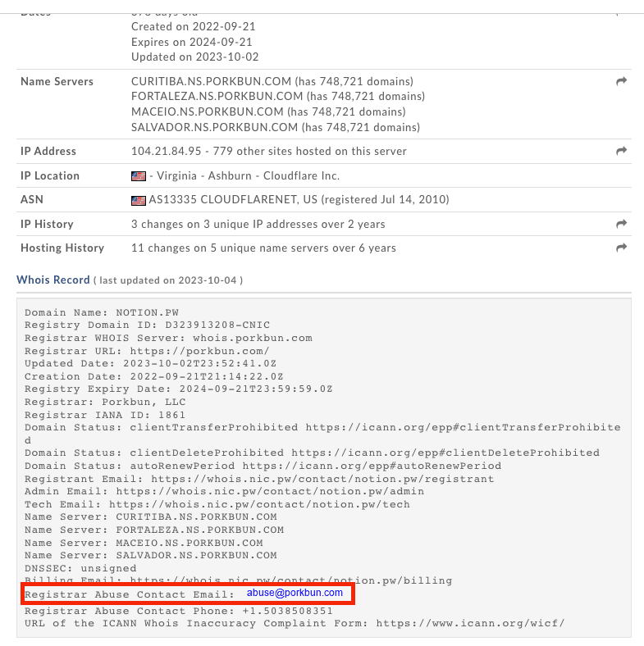Screen dimensions: 644x646
Task: Click 'Hosting History' row label
Action: [62, 248]
